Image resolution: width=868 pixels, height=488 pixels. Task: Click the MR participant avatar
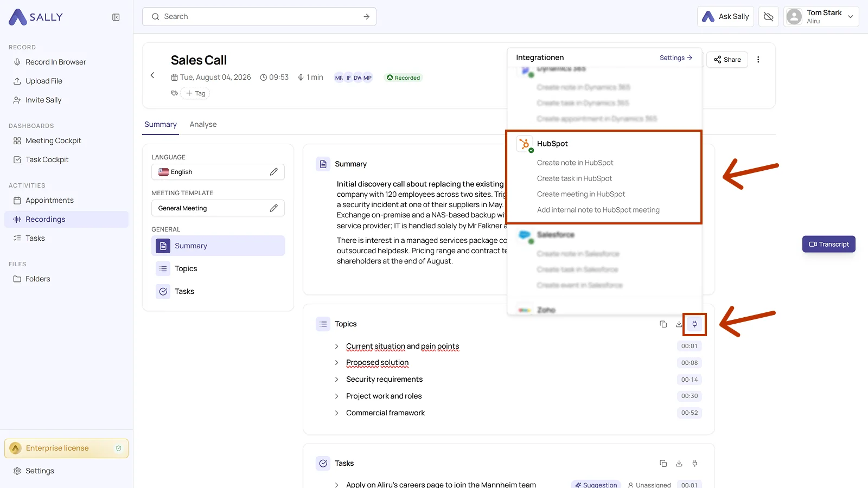click(x=339, y=78)
